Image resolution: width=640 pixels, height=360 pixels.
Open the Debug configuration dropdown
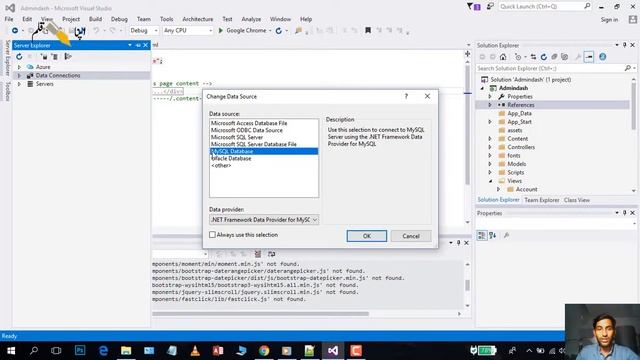(144, 31)
